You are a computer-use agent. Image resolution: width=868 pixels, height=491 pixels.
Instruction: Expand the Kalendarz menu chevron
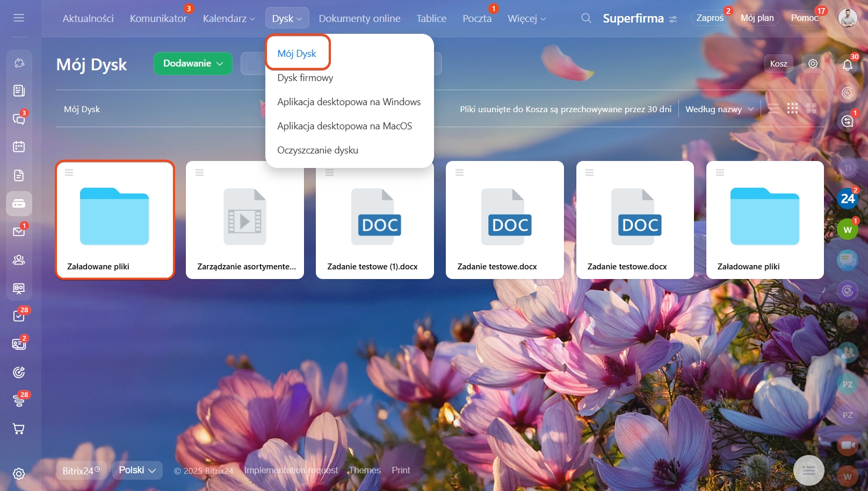pos(252,19)
